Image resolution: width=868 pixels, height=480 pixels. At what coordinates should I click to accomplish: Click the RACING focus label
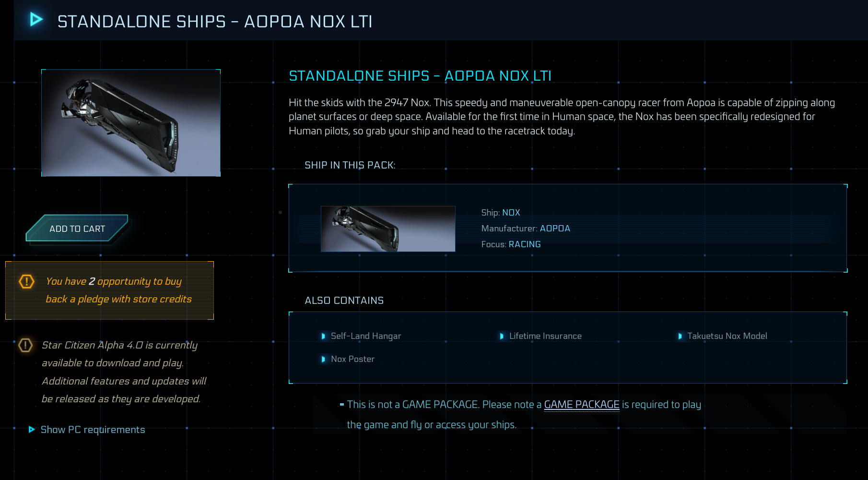click(x=525, y=244)
